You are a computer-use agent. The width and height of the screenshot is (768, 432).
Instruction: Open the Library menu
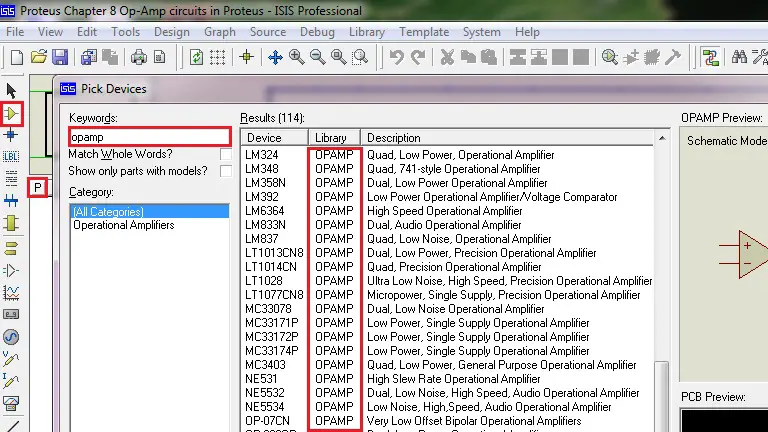point(366,32)
